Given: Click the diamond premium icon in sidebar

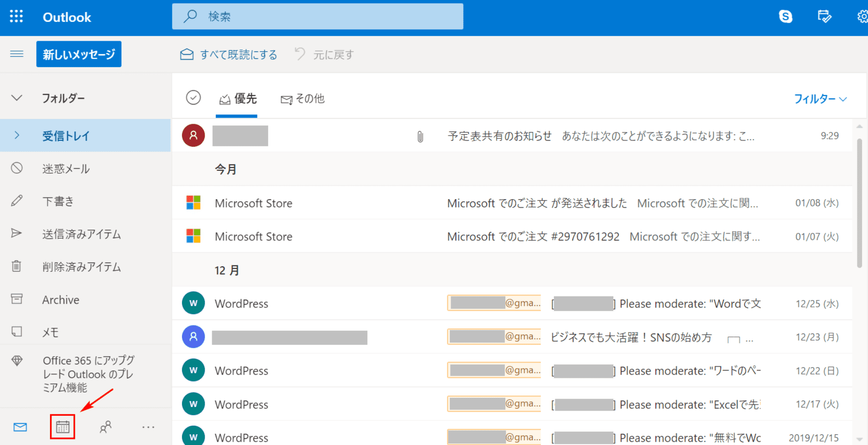Looking at the screenshot, I should coord(17,361).
